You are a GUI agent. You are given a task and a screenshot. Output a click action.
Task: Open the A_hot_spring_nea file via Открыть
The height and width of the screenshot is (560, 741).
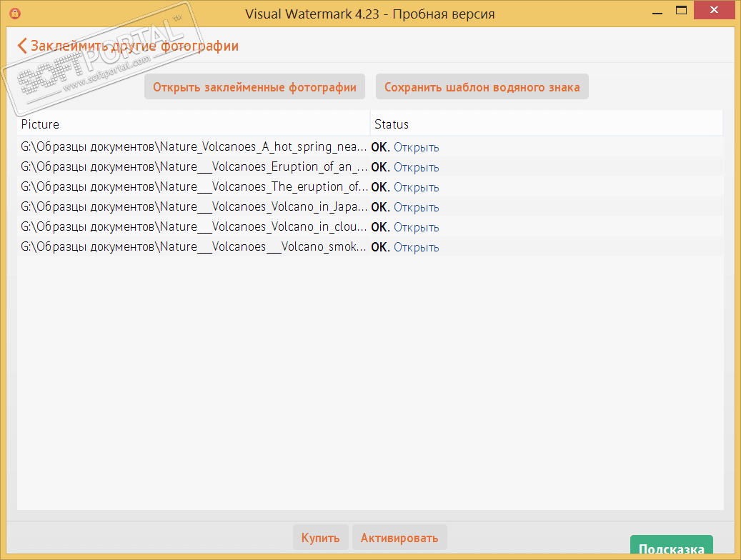(417, 147)
